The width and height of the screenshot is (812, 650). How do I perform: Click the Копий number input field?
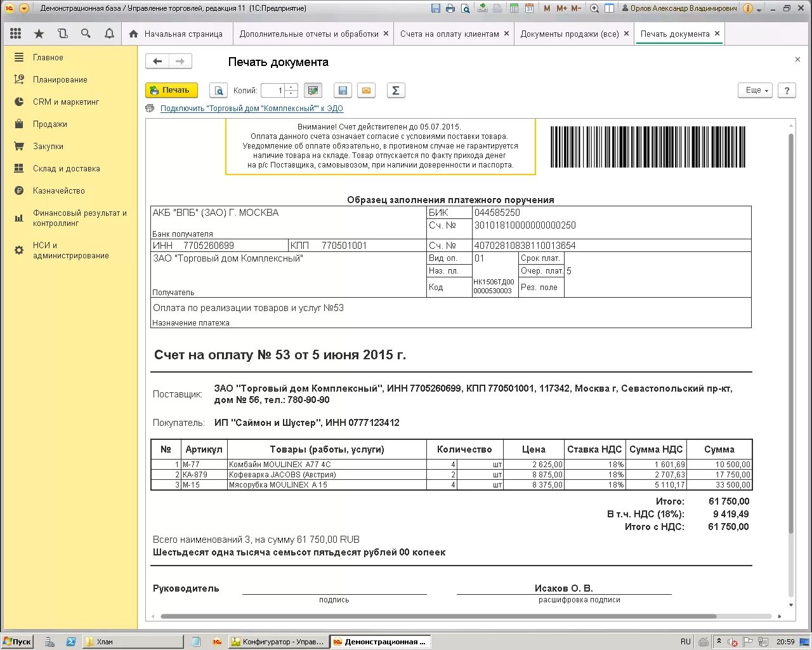[x=273, y=90]
